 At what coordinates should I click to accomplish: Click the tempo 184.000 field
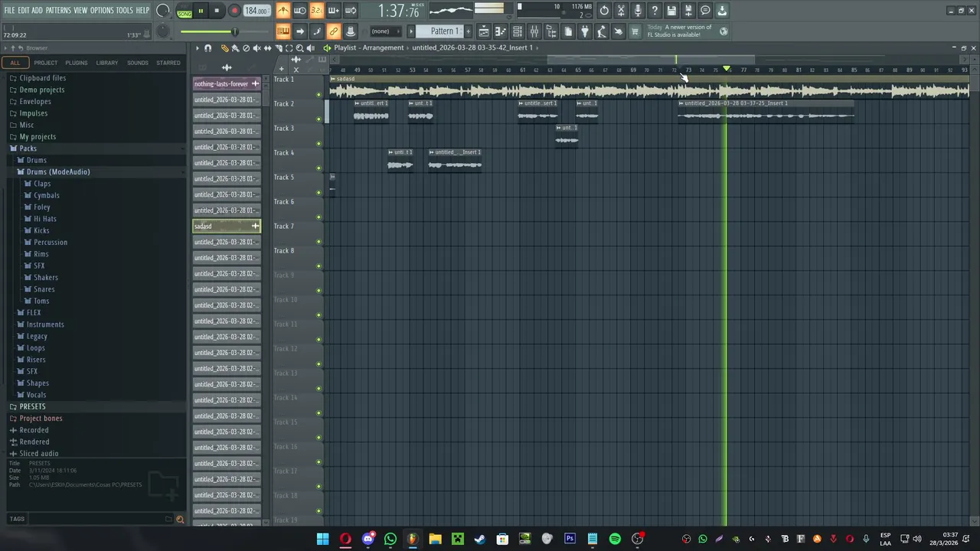(256, 11)
